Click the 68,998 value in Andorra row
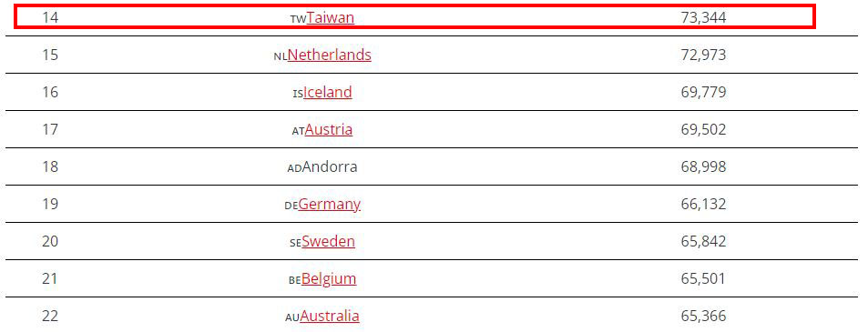Image resolution: width=868 pixels, height=332 pixels. click(x=703, y=166)
